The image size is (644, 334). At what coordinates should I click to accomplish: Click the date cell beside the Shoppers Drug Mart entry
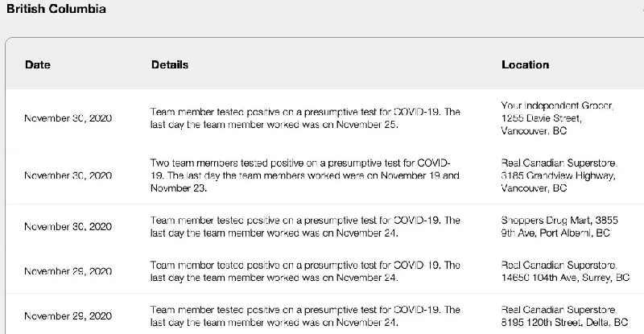[68, 227]
